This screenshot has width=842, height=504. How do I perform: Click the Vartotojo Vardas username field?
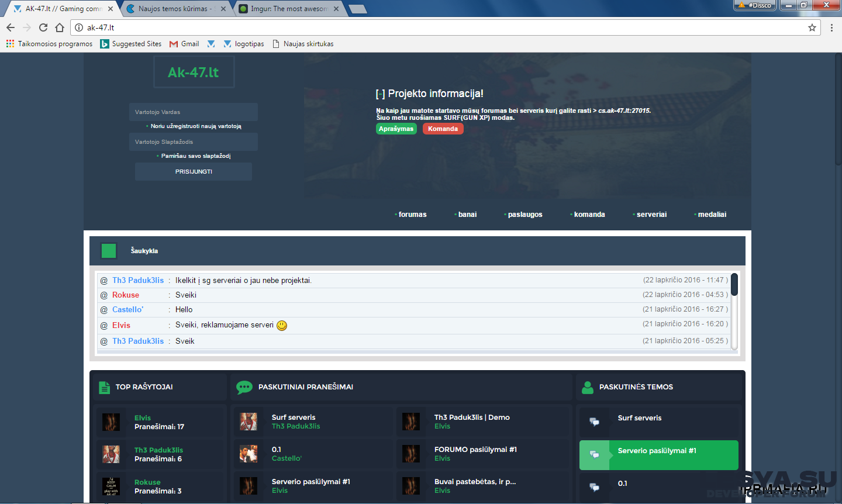coord(194,112)
